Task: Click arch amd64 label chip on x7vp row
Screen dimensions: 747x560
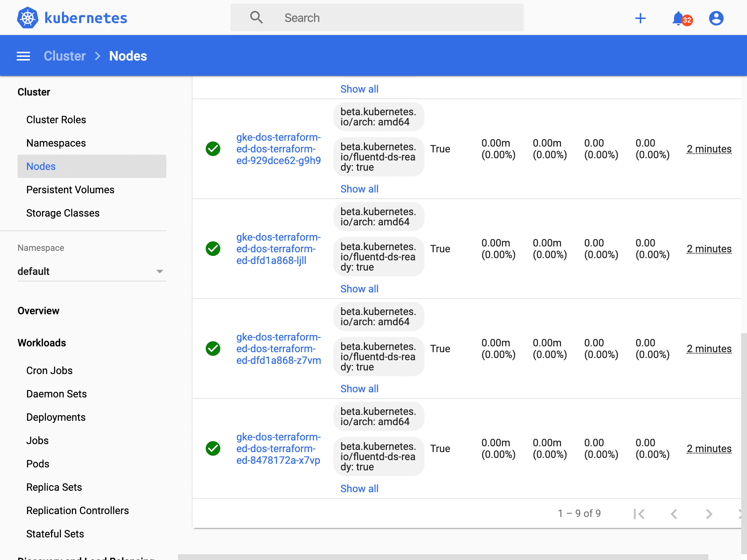Action: 379,416
